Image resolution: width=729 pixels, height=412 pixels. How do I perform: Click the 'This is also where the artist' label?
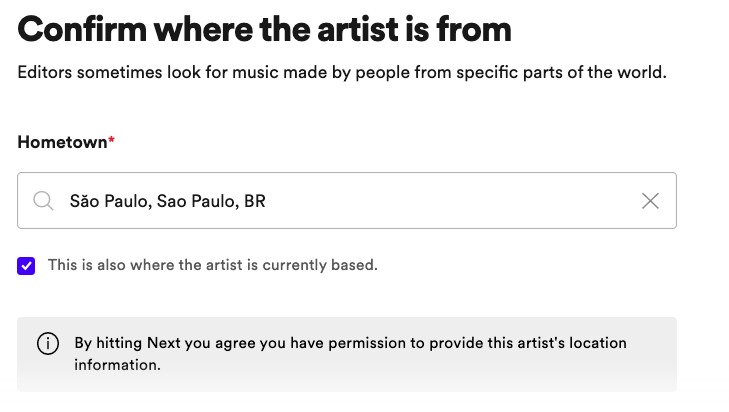click(x=146, y=265)
